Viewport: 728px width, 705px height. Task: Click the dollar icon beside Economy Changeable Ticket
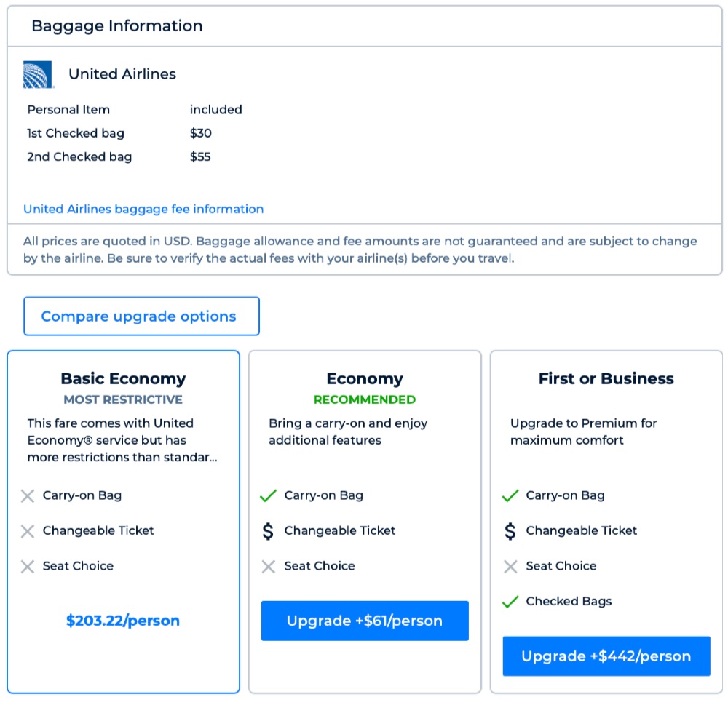click(269, 531)
